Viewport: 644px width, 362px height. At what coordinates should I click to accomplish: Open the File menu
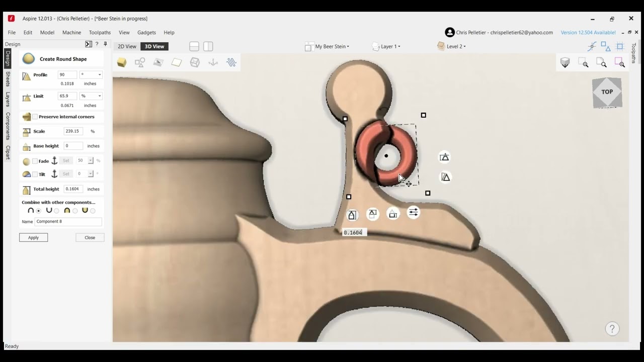12,32
